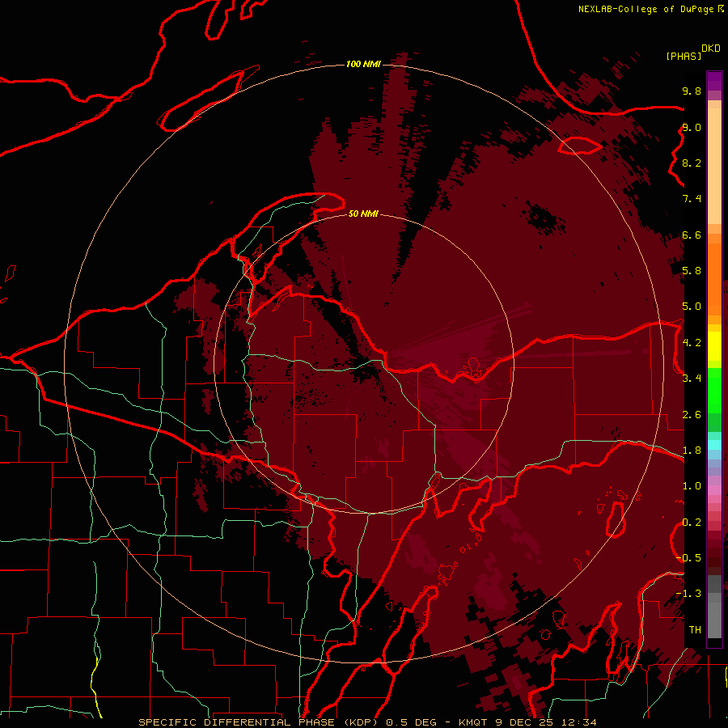Click the '0.5 DEG' elevation angle text
This screenshot has height=728, width=728.
pyautogui.click(x=412, y=722)
